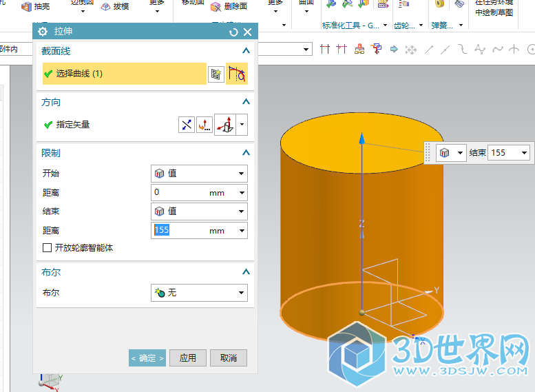Click the curve selection icon beside 选择曲线
535x392 pixels.
pos(237,74)
